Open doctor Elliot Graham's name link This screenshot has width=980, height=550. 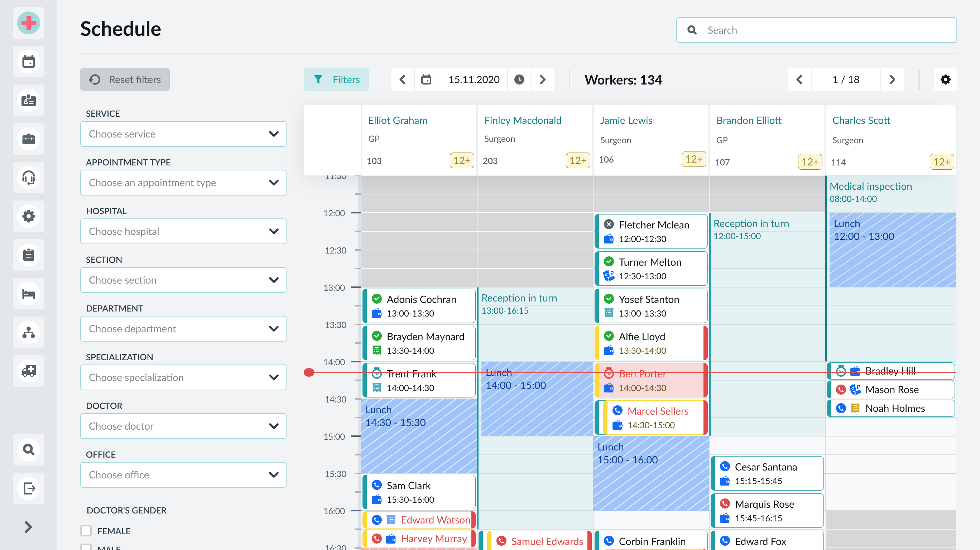click(397, 120)
